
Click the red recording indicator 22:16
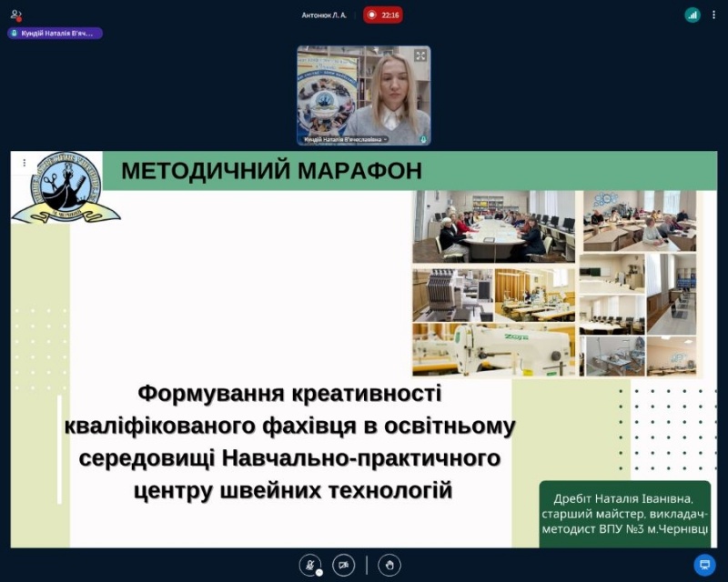[383, 15]
